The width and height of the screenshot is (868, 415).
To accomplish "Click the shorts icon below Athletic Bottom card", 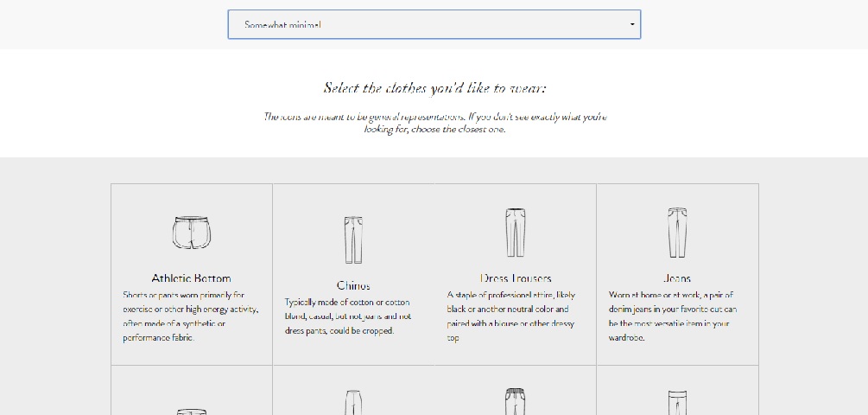I will tap(191, 411).
